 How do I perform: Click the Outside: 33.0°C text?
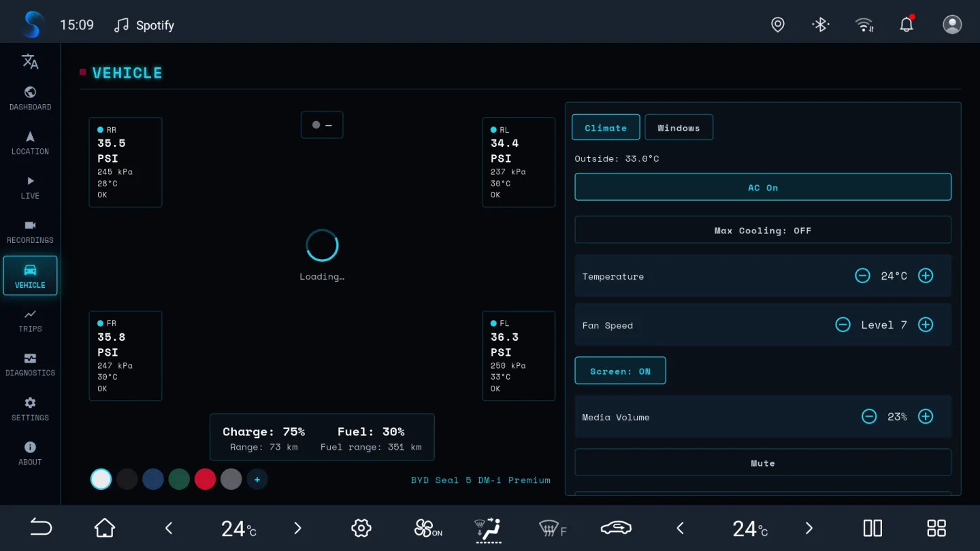click(617, 158)
